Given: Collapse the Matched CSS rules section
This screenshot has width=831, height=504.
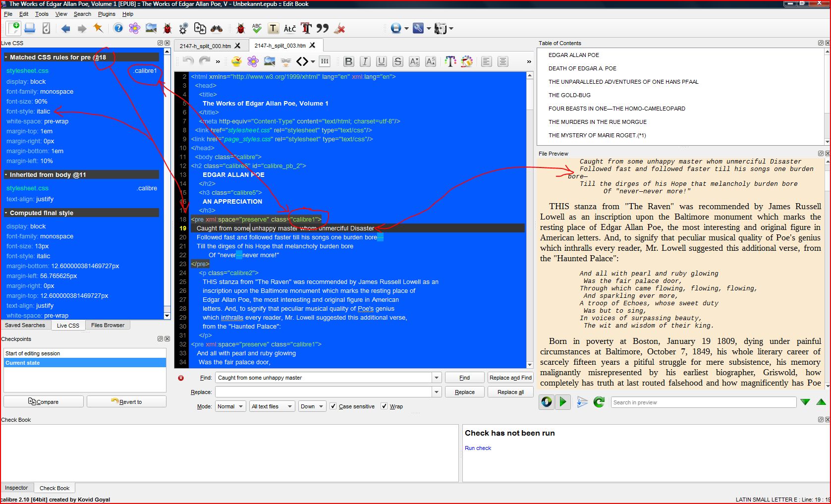Looking at the screenshot, I should (x=6, y=57).
